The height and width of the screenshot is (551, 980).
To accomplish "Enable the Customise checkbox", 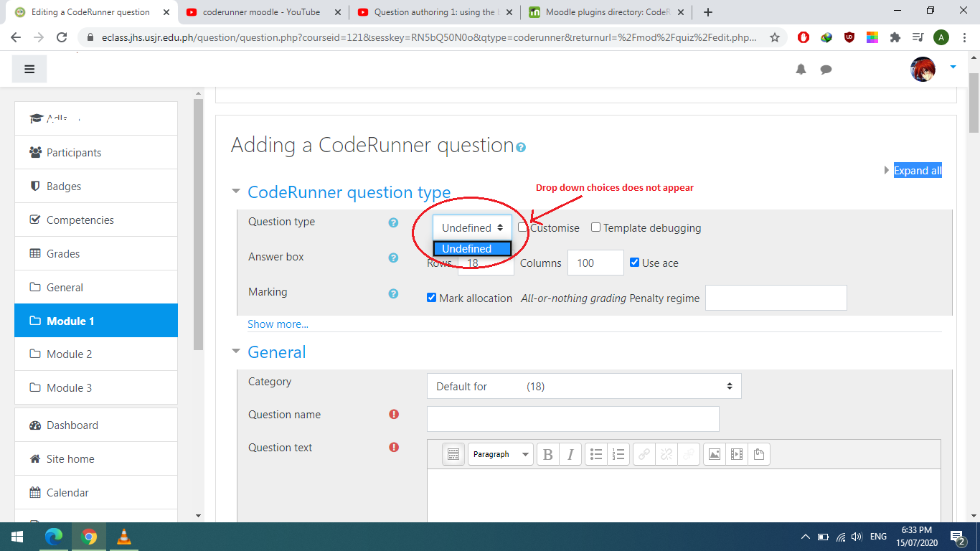I will click(523, 227).
